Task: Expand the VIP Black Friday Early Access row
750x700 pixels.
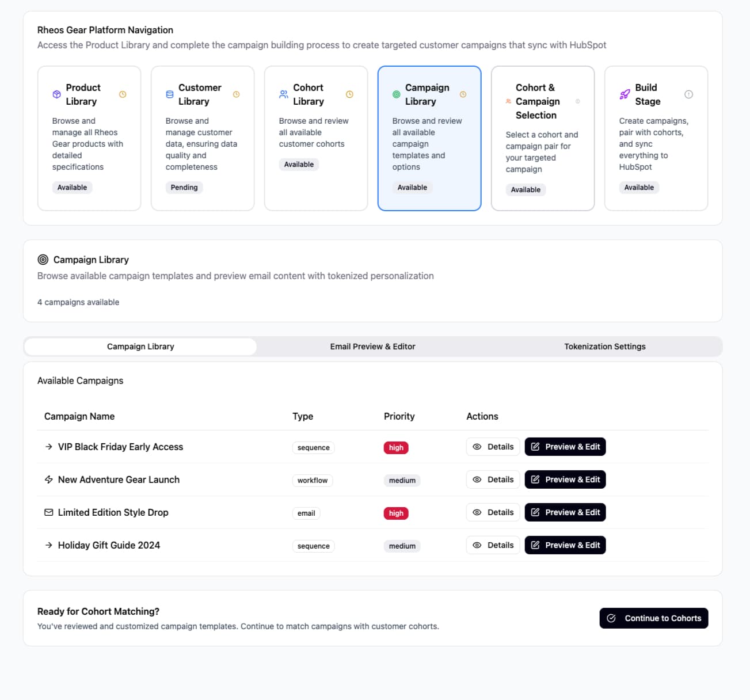Action: [x=49, y=447]
